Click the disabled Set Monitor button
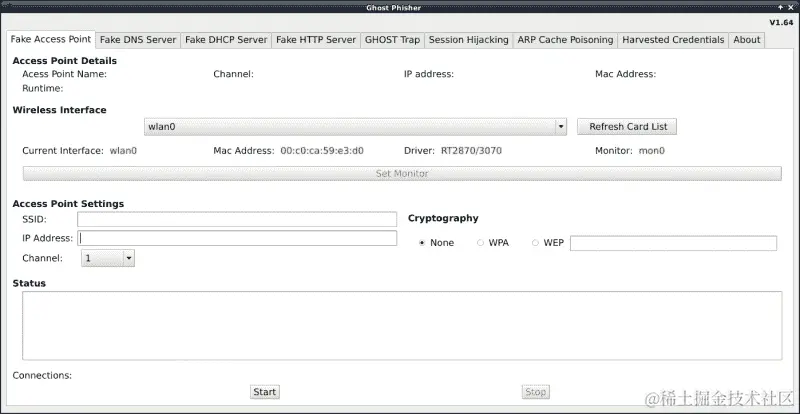Viewport: 800px width, 414px height. [x=402, y=174]
